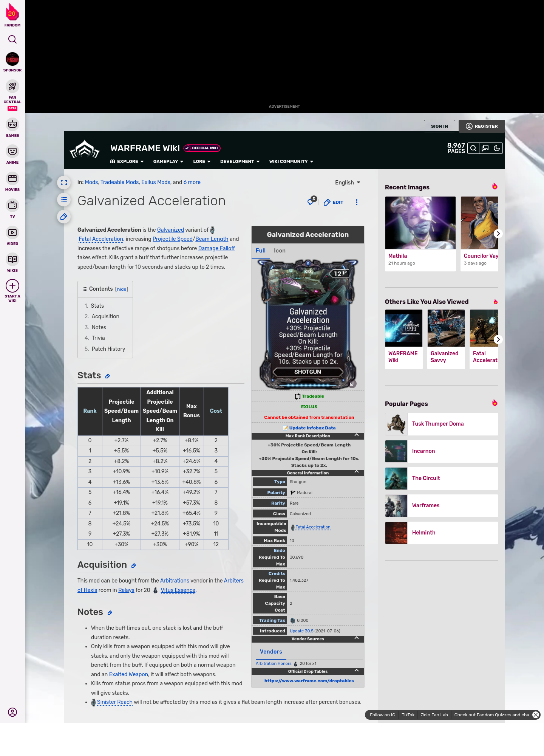Toggle dark theme moon icon
This screenshot has width=544, height=756.
point(497,148)
